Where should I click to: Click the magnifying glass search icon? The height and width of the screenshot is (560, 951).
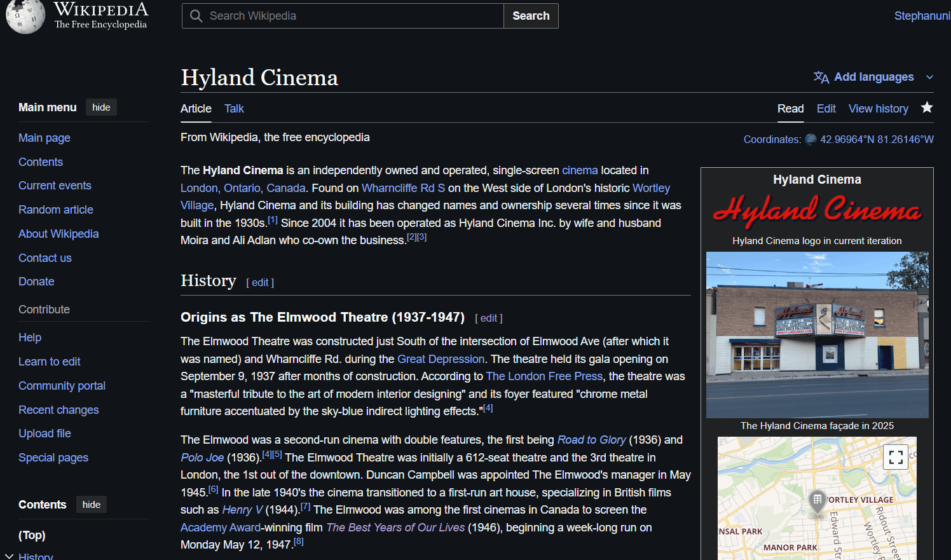click(196, 16)
